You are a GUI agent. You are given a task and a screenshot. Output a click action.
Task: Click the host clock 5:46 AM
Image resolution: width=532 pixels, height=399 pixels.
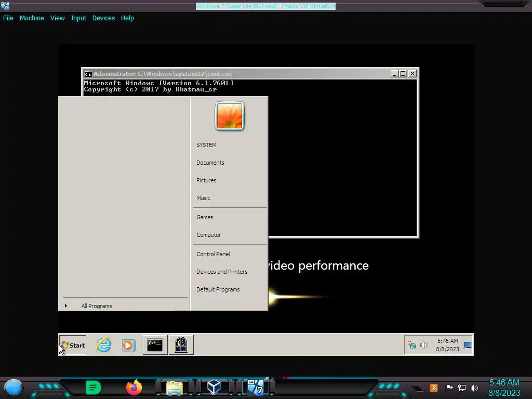click(x=504, y=388)
